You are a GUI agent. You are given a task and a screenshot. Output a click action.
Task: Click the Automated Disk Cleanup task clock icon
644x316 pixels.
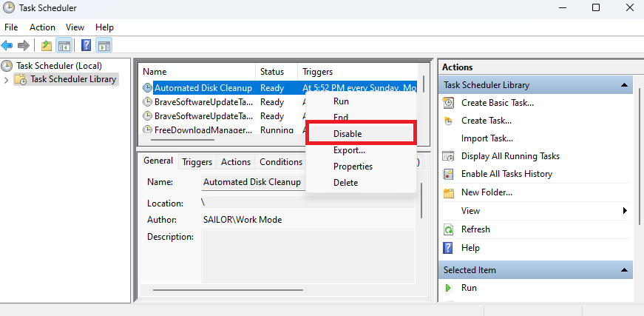tap(147, 88)
